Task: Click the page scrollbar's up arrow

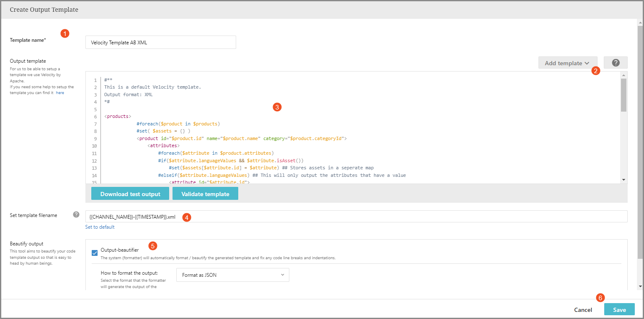Action: click(x=640, y=22)
